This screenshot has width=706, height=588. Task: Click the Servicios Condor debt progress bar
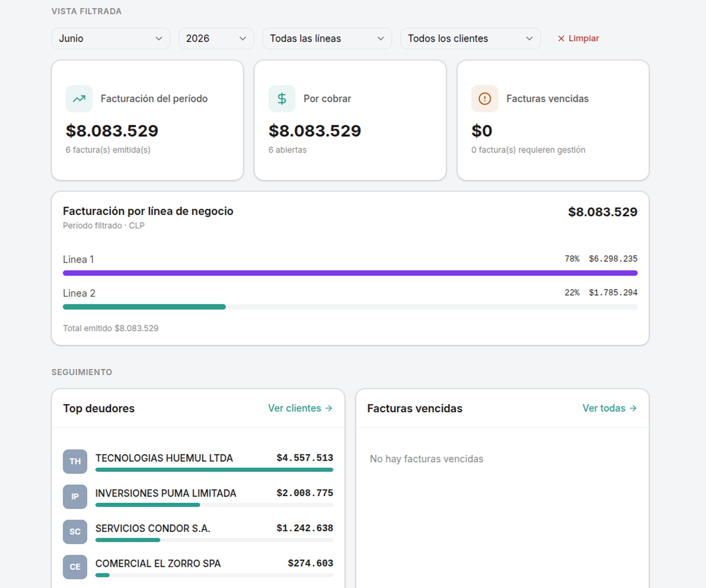[214, 540]
